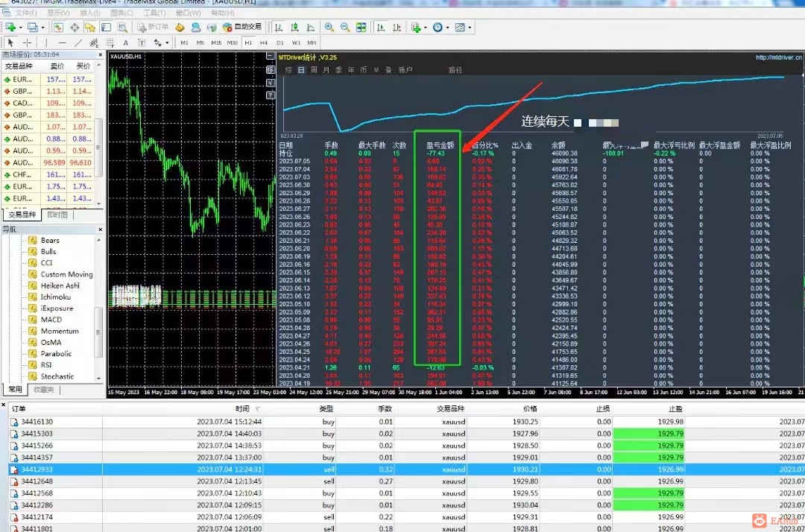The width and height of the screenshot is (805, 532).
Task: Open the 插入(I) menu
Action: [x=90, y=13]
